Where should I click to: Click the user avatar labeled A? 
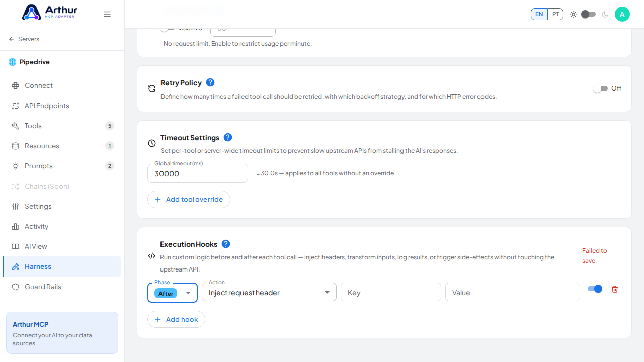(x=622, y=14)
